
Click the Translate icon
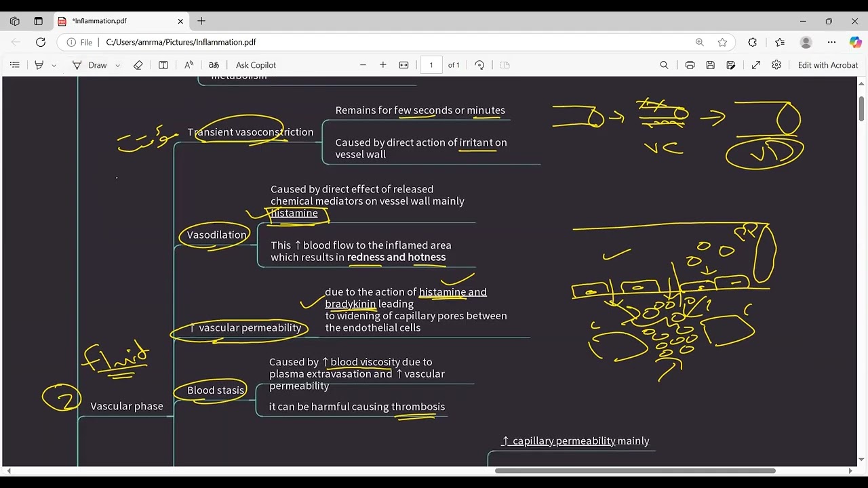(x=214, y=65)
